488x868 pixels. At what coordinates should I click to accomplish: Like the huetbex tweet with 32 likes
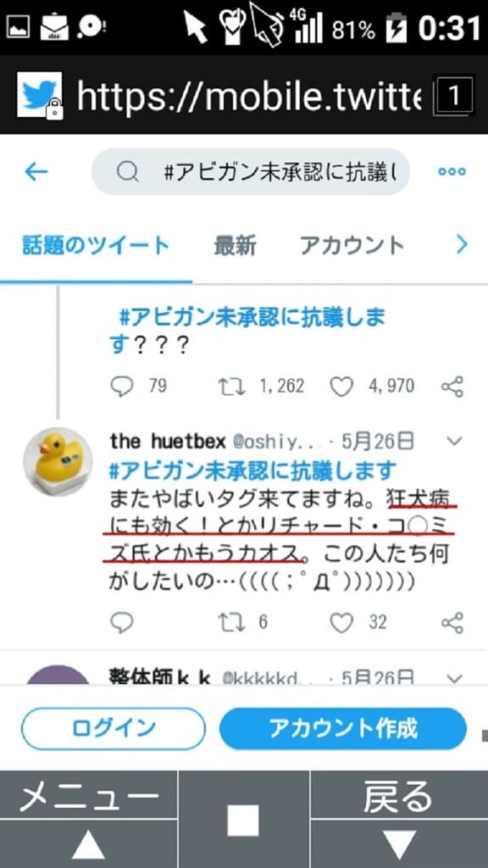341,623
